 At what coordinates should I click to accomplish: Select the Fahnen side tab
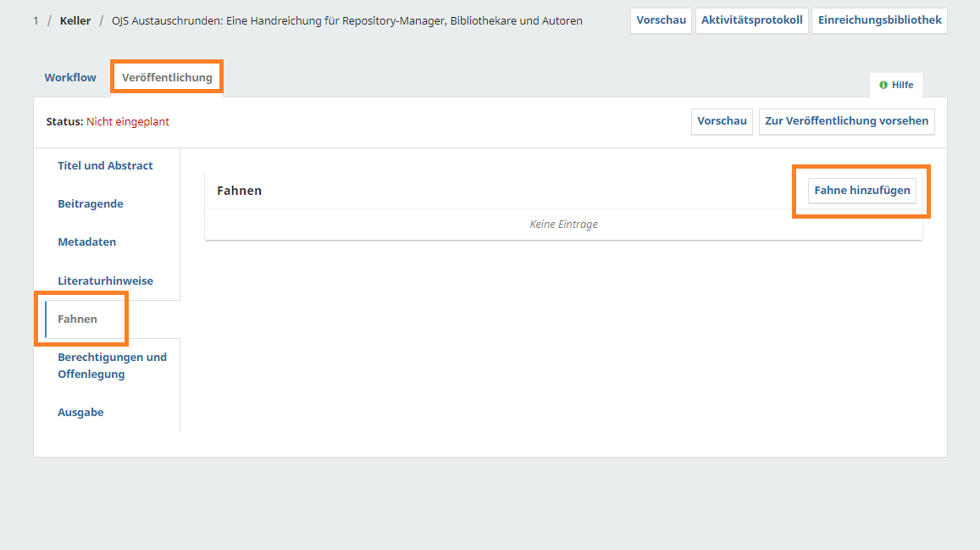pos(77,319)
